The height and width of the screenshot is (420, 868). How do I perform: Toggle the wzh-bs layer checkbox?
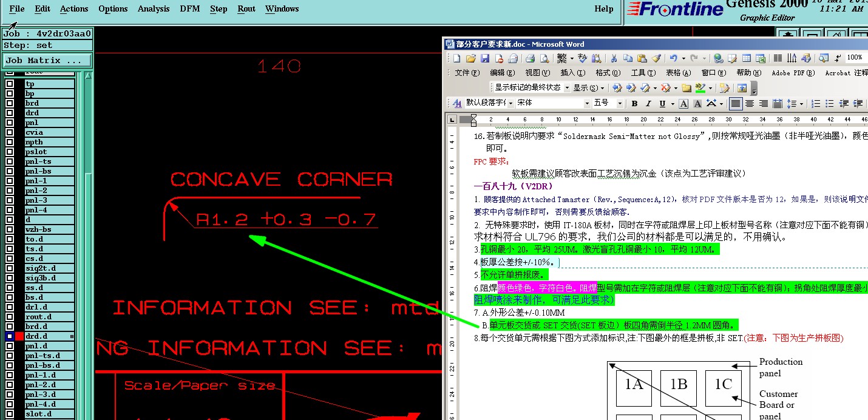(10, 229)
